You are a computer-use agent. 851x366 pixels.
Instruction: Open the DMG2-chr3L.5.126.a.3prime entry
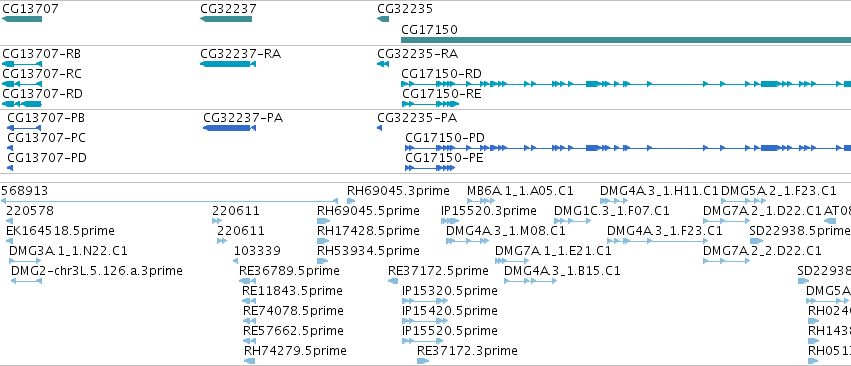click(97, 270)
